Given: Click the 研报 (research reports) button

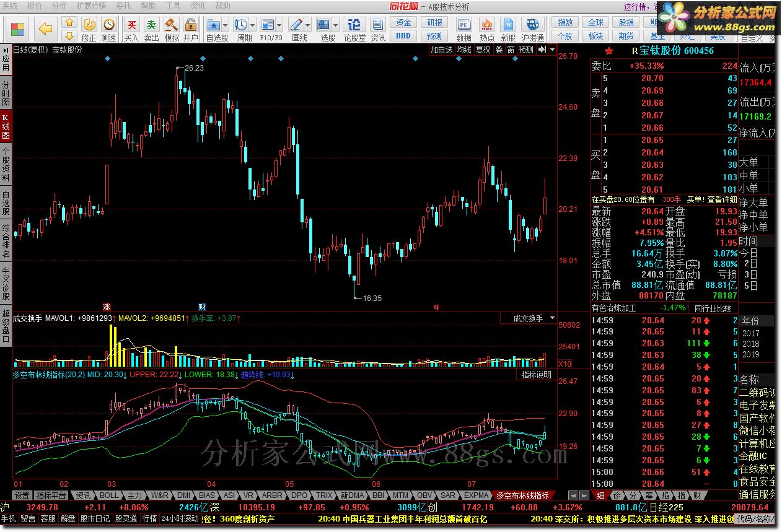Looking at the screenshot, I should point(435,23).
